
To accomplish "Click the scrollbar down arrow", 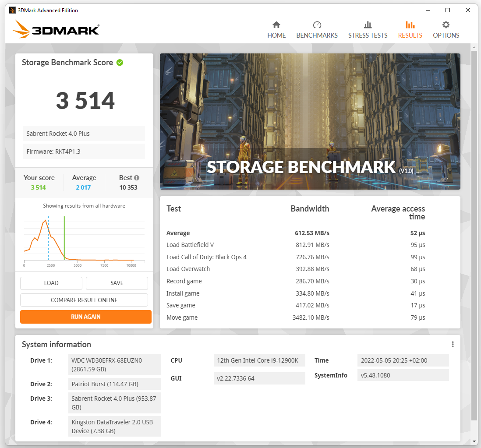I will 474,441.
